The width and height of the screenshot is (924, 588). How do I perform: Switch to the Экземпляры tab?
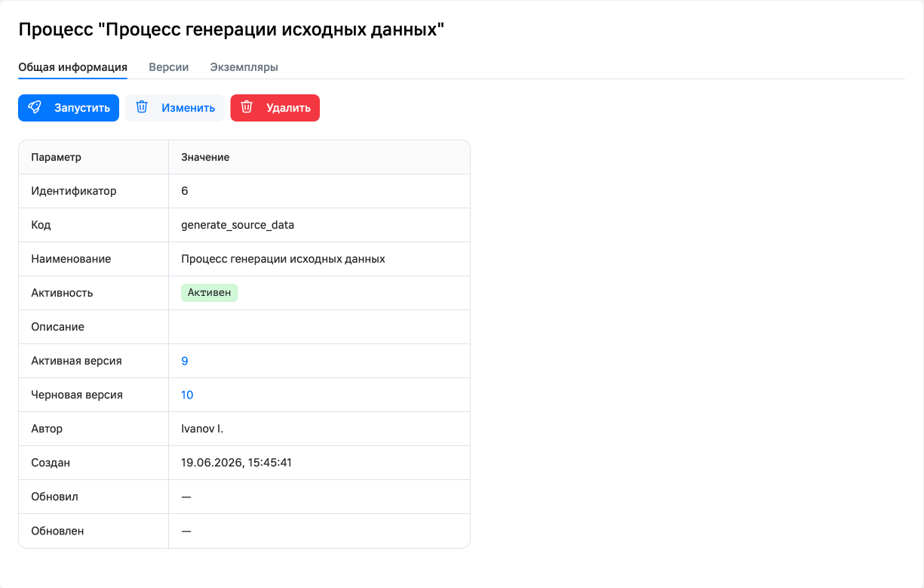click(244, 67)
